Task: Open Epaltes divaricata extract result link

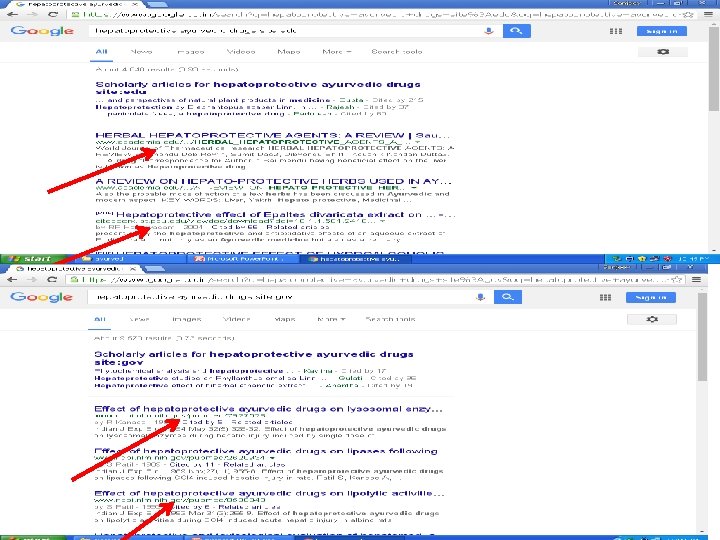Action: 285,214
